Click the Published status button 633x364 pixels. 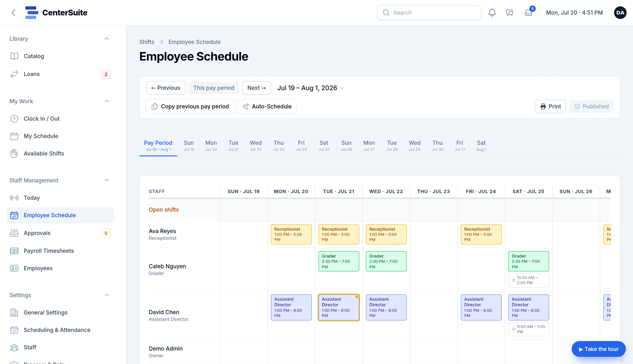point(591,106)
